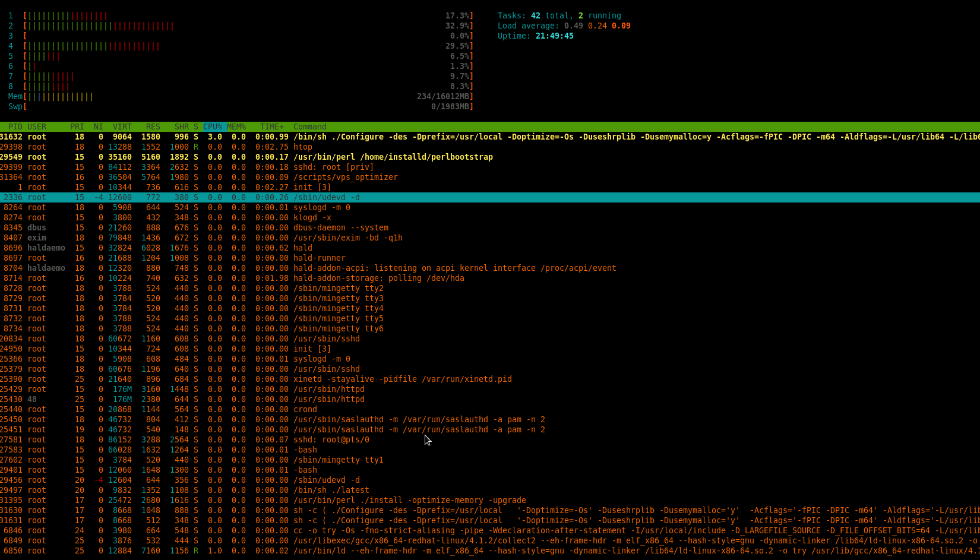Click the crond process row
This screenshot has height=560, width=980.
(x=305, y=409)
